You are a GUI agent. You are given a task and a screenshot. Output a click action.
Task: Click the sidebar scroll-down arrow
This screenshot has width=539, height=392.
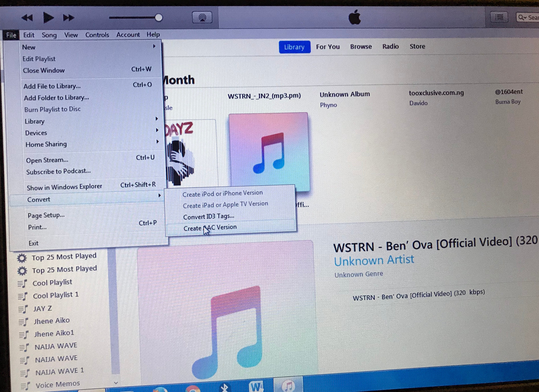click(116, 383)
